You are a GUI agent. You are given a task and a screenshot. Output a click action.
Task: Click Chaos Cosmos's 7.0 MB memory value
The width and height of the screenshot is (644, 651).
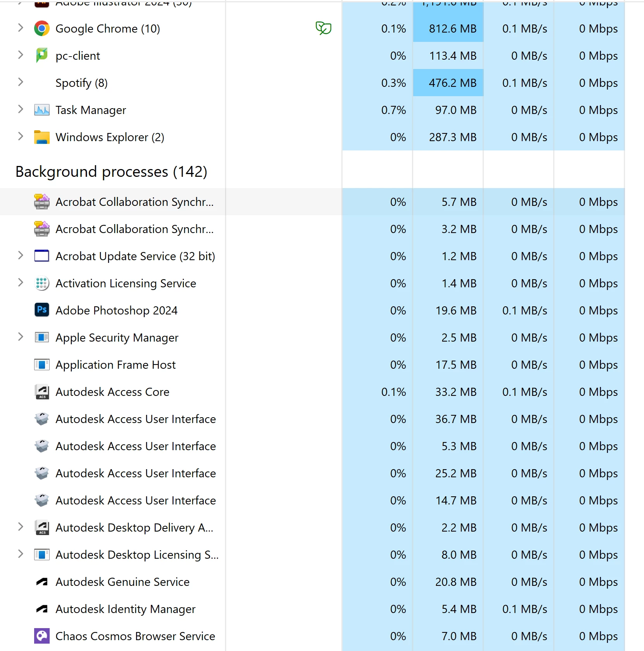tap(459, 636)
